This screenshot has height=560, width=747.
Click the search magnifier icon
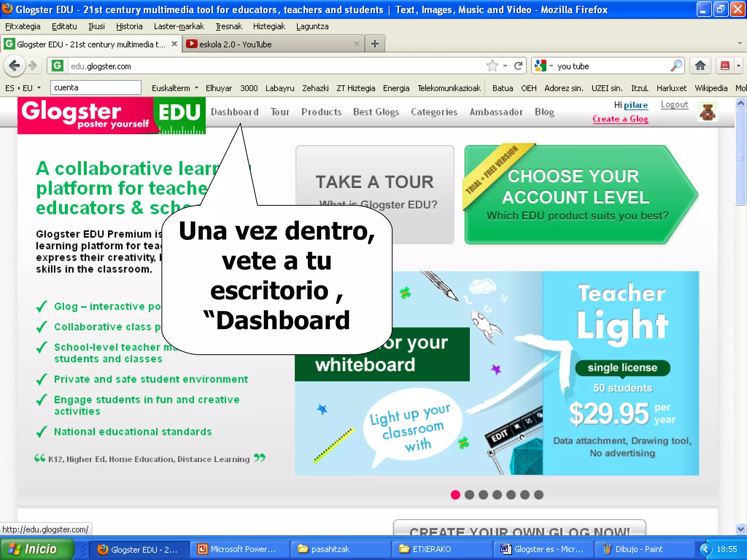tap(676, 66)
